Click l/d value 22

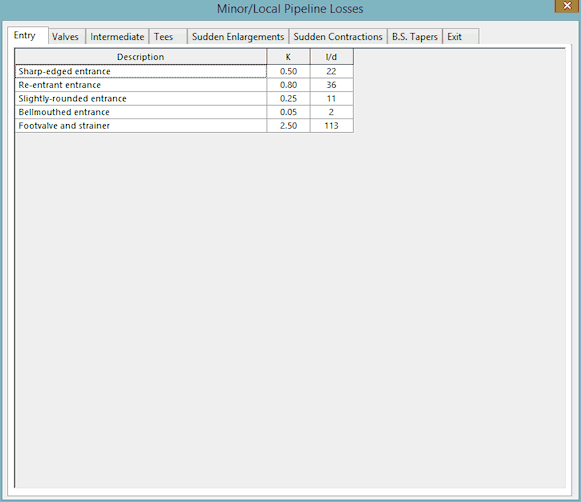click(331, 71)
